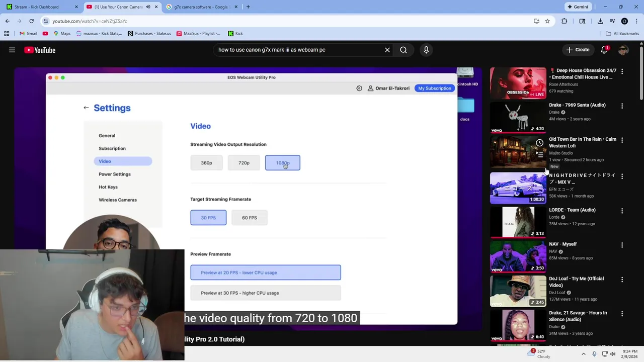Image resolution: width=644 pixels, height=362 pixels.
Task: Open Chrome media controls icon
Action: 612,21
